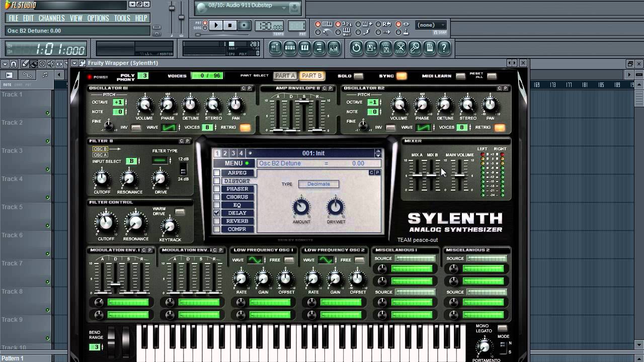Show automation clips tab in playlist
Screen dimensions: 644x362
[x=27, y=75]
